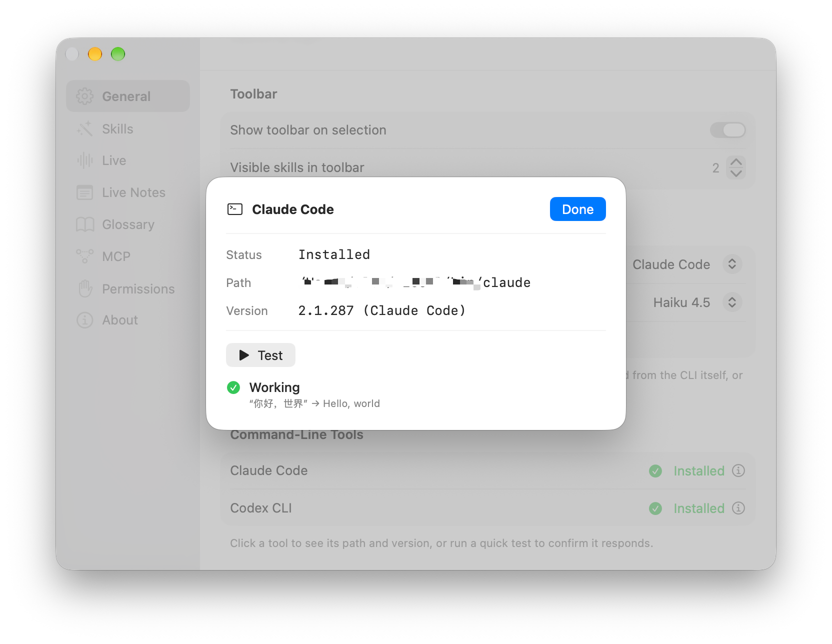832x644 pixels.
Task: Select the Permissions section
Action: point(128,288)
